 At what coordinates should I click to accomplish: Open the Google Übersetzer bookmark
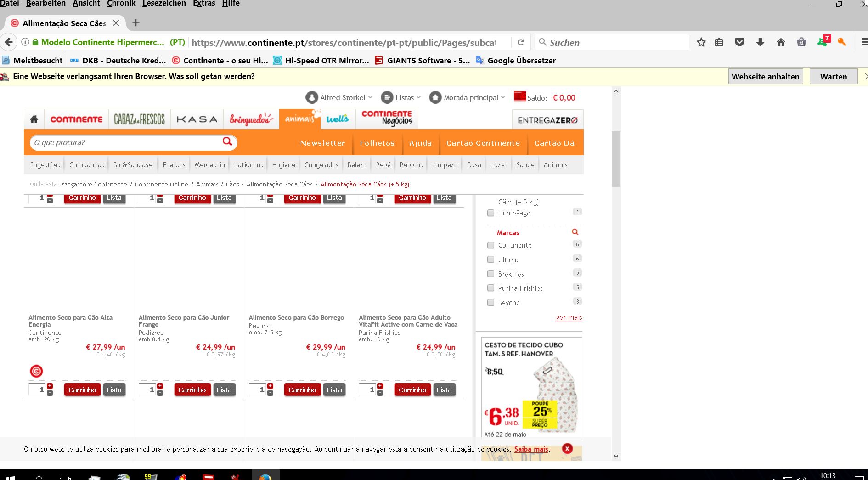pyautogui.click(x=516, y=60)
